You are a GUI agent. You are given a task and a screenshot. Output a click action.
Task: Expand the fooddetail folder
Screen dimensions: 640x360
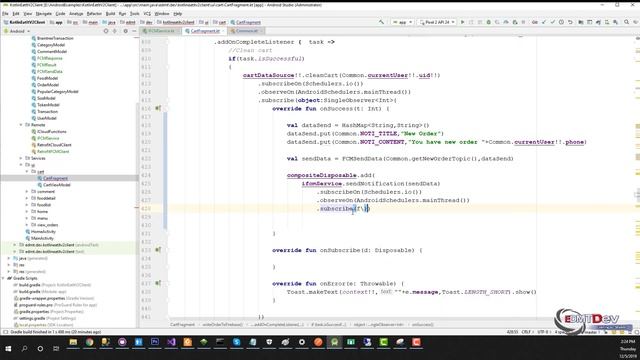click(x=27, y=198)
